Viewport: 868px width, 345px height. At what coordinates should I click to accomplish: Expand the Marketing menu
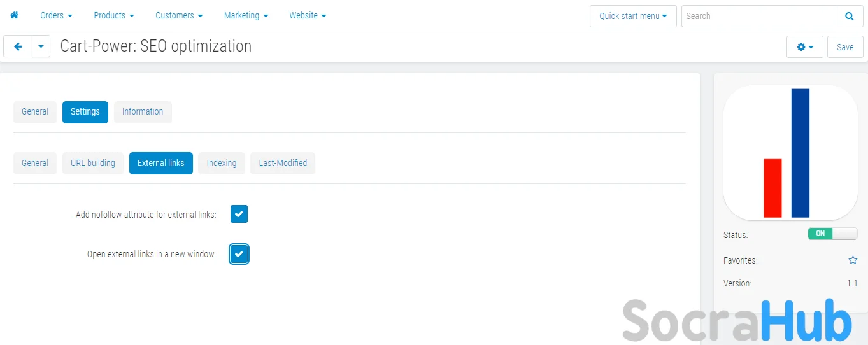(246, 15)
